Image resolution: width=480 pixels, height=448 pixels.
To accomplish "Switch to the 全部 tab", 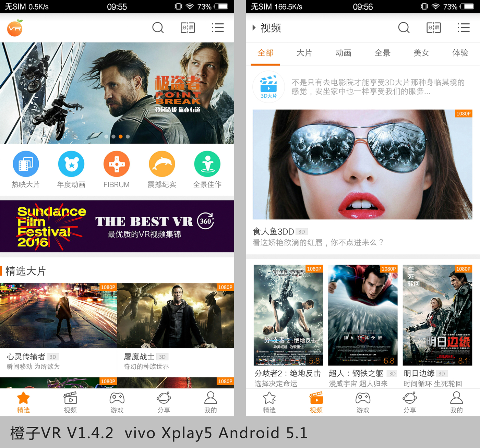I will (x=265, y=53).
